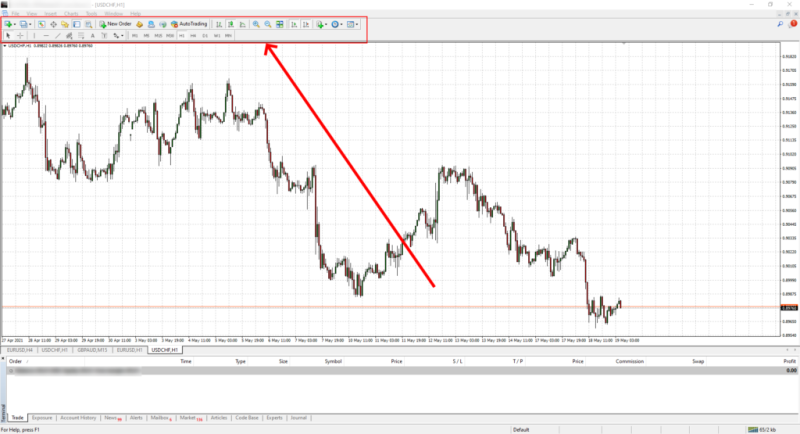The image size is (800, 434).
Task: Select the crosshair cursor tool
Action: tap(20, 35)
